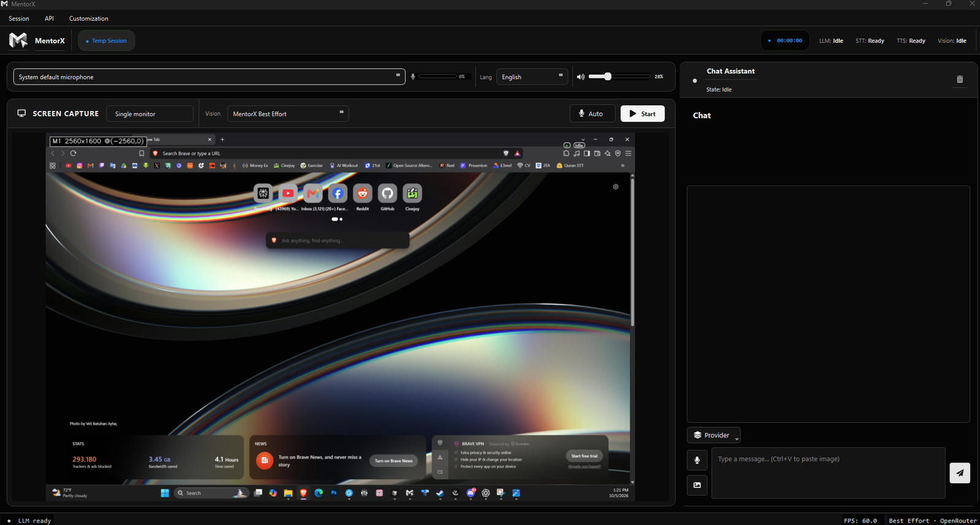The height and width of the screenshot is (525, 980).
Task: Start the screen capture
Action: coord(643,114)
